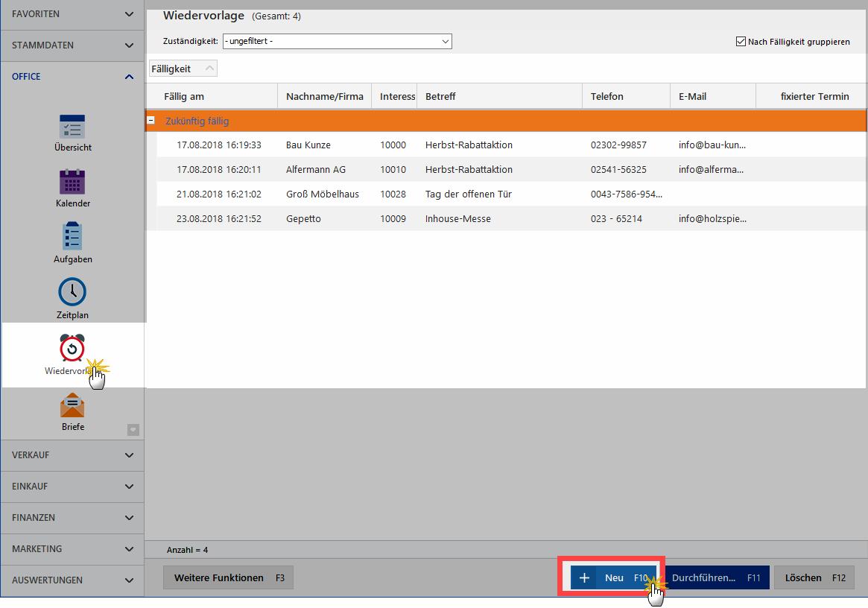Image resolution: width=868 pixels, height=608 pixels.
Task: Sort by Nachname/Firma column header
Action: tap(324, 96)
